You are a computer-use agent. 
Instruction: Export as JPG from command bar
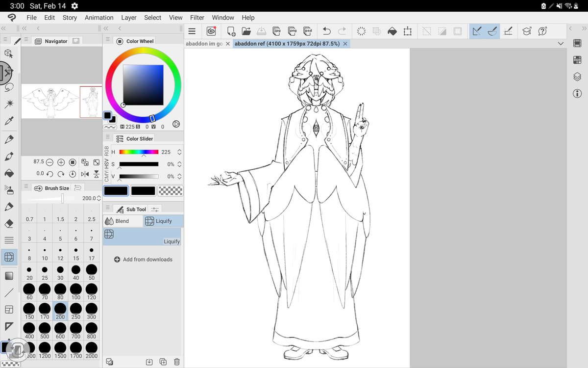click(276, 31)
